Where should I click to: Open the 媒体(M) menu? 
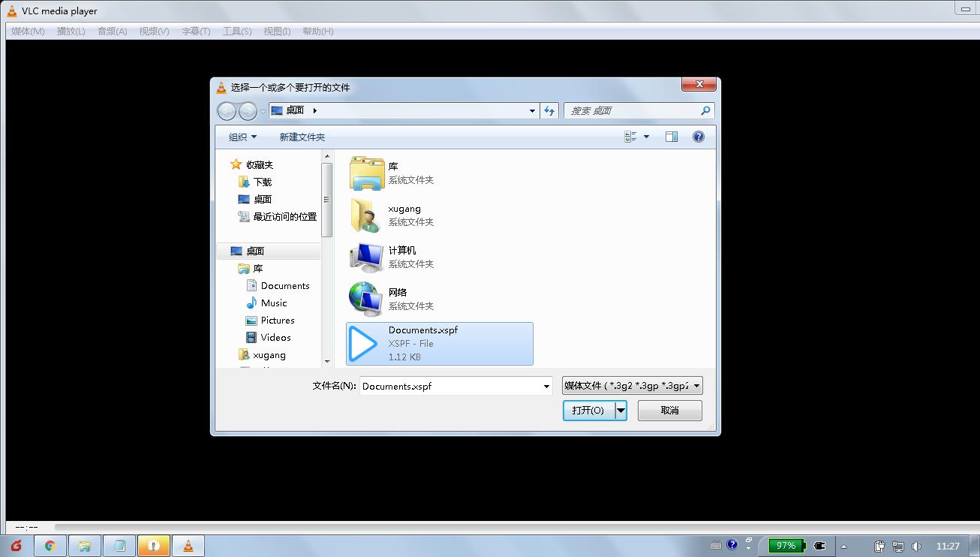pos(28,31)
